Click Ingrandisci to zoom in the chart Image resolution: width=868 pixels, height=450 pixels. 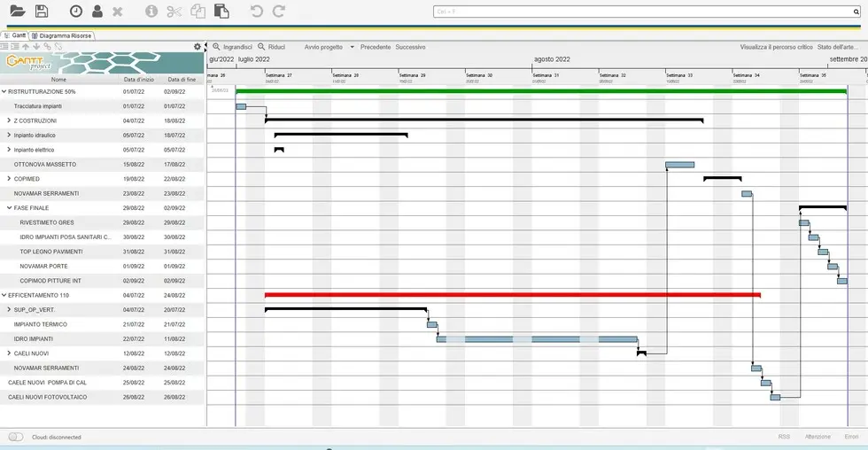tap(232, 46)
